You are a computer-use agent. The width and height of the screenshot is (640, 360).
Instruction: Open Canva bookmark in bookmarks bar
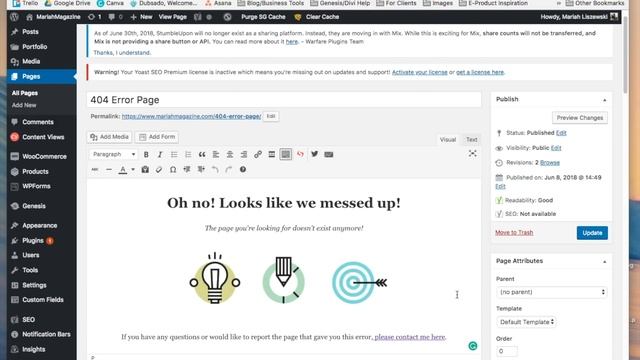pos(110,3)
